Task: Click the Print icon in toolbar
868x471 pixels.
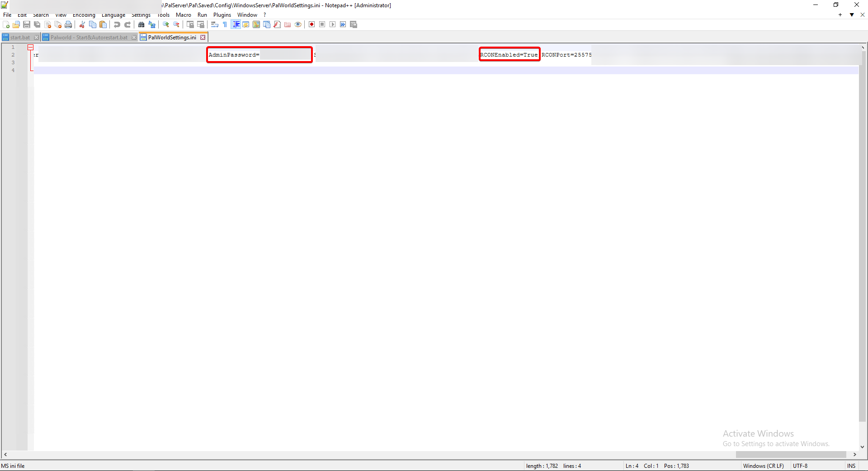Action: point(68,24)
